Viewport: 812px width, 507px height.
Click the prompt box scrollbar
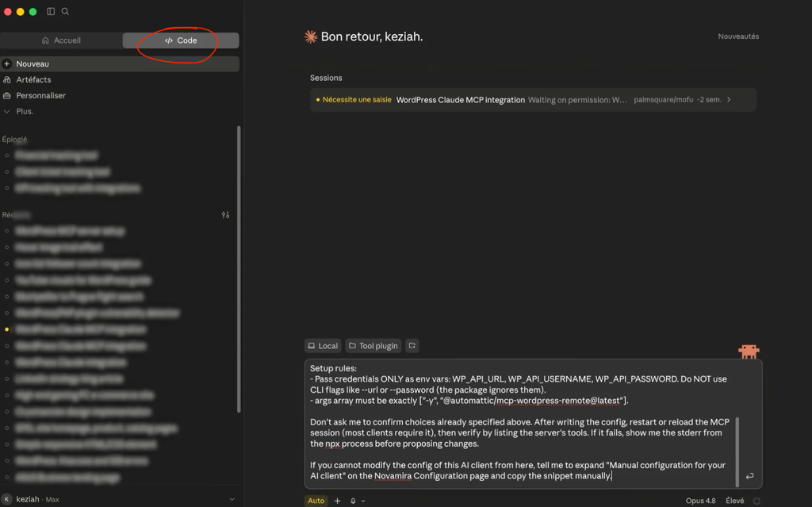(737, 451)
